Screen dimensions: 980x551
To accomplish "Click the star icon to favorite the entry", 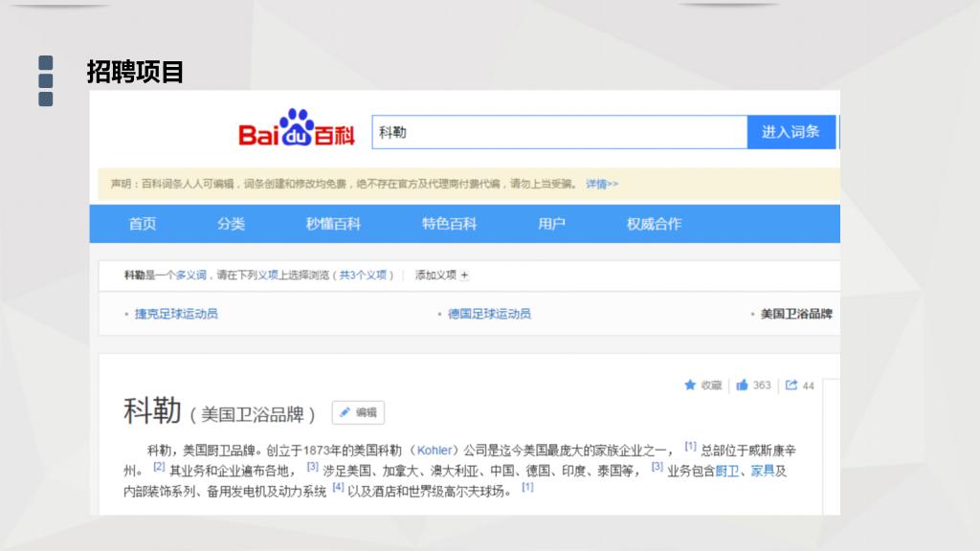I will coord(690,386).
